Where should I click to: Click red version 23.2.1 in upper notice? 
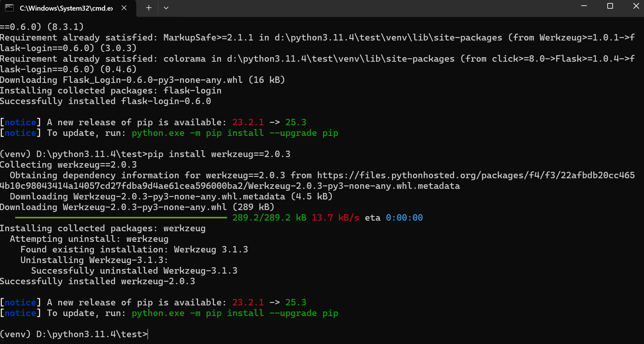[248, 123]
